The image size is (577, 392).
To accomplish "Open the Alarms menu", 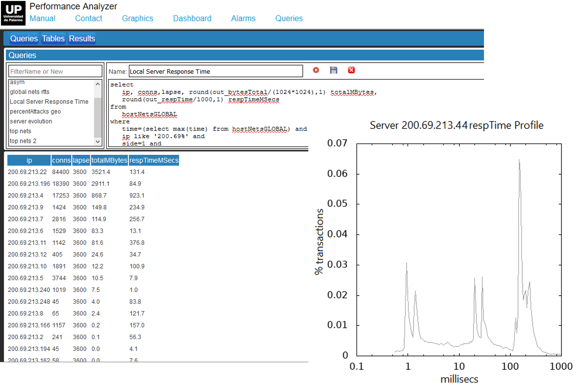I will click(x=243, y=18).
